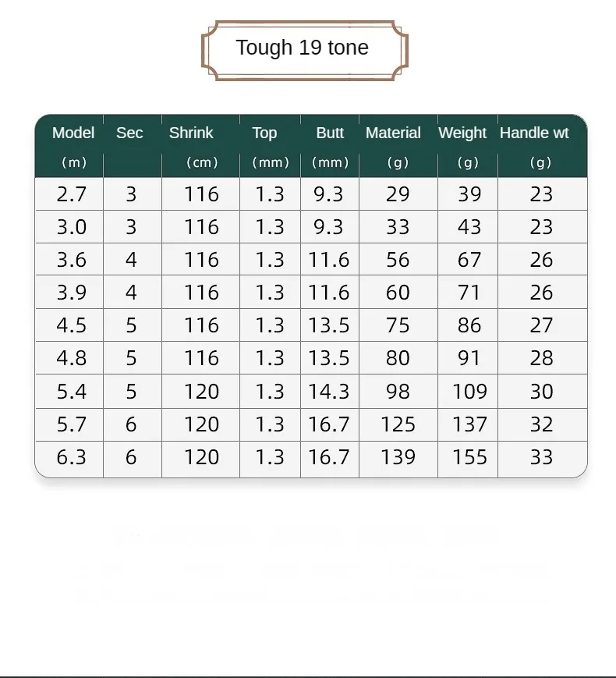Click the 155 weight cell

469,457
